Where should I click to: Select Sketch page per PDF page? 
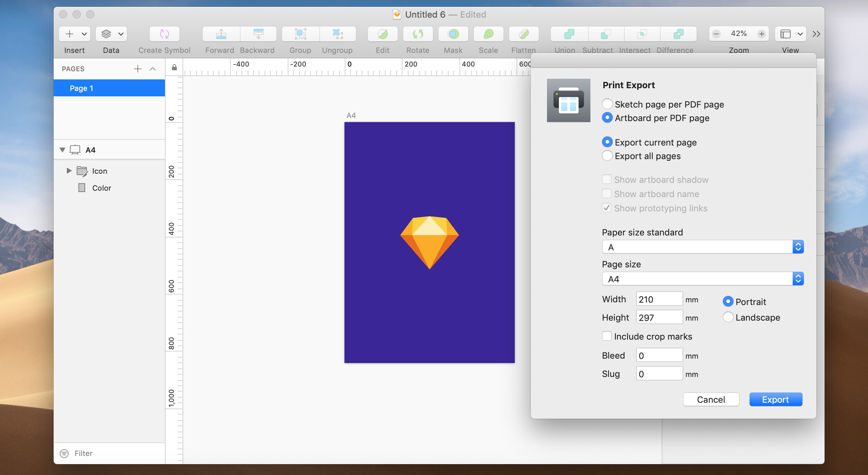[607, 104]
